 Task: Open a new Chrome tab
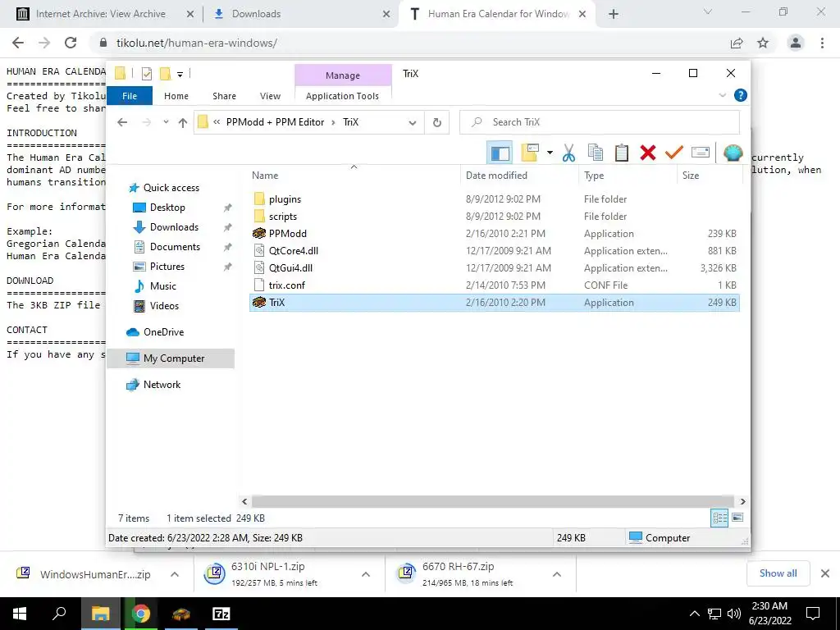[614, 14]
